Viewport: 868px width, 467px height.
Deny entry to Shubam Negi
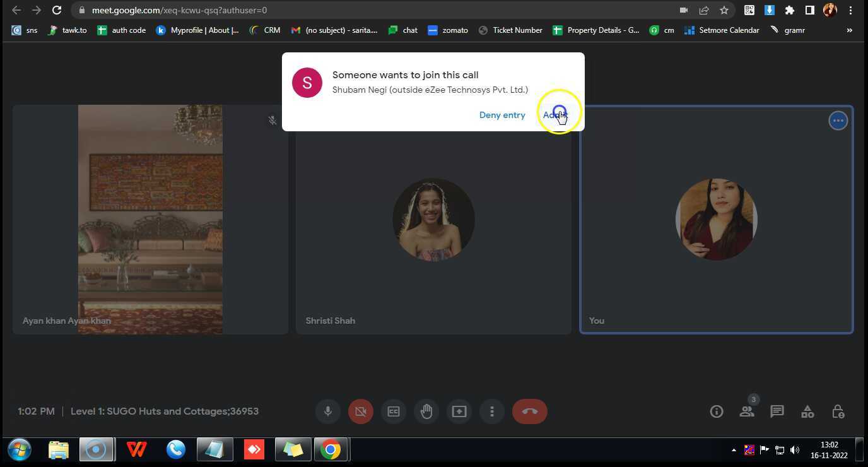[x=501, y=115]
